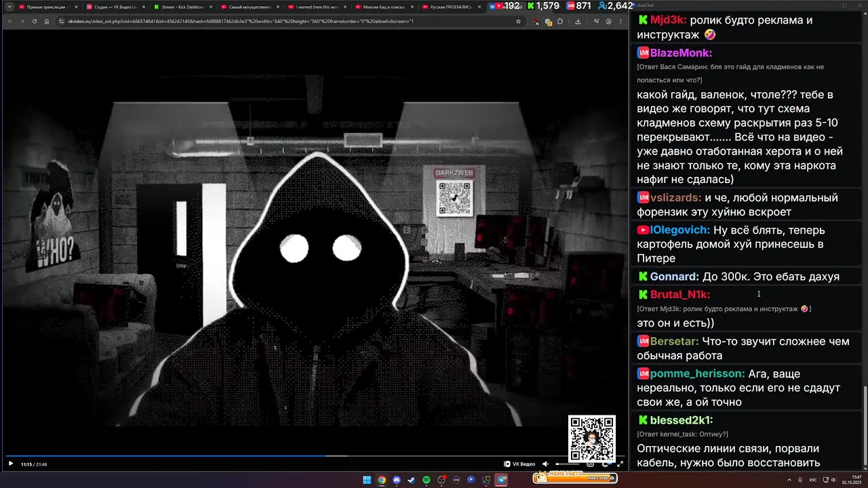This screenshot has height=488, width=868.
Task: Mute the video player volume
Action: coord(545,464)
